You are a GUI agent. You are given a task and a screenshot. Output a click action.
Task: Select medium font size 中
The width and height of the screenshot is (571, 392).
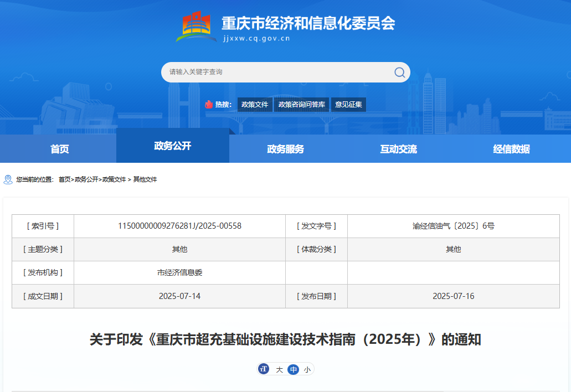(x=293, y=369)
